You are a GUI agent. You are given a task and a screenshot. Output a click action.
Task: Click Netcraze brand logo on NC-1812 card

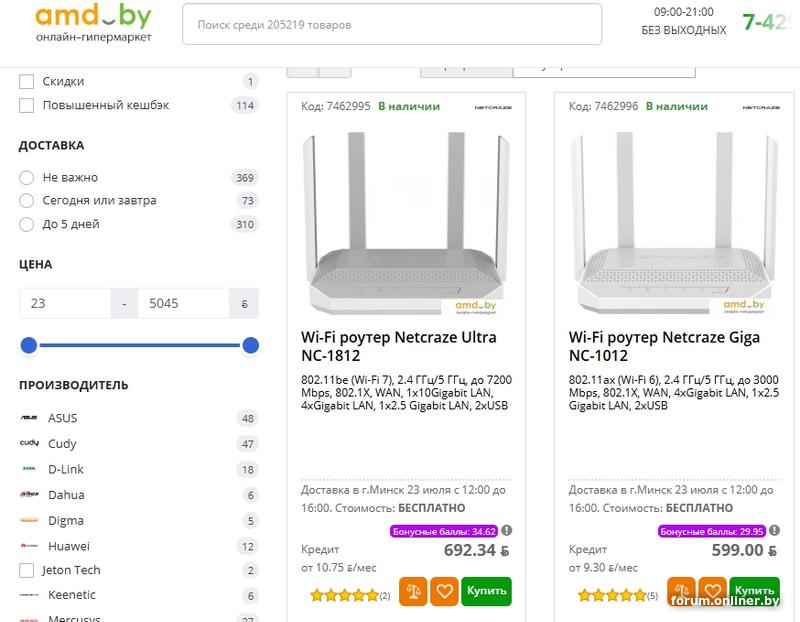pos(493,107)
